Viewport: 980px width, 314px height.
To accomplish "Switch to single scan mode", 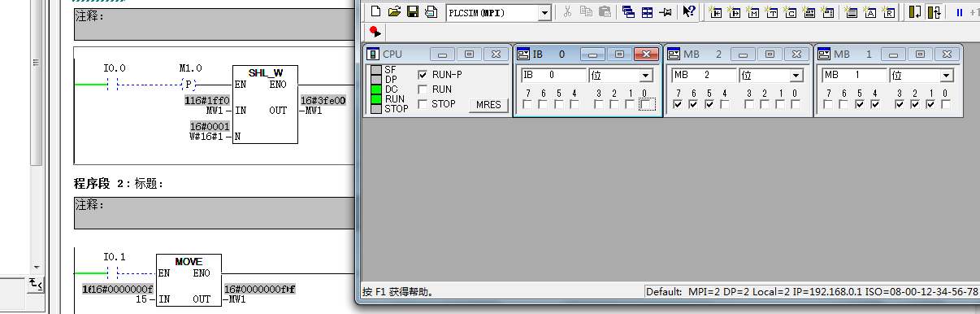I will [x=915, y=12].
